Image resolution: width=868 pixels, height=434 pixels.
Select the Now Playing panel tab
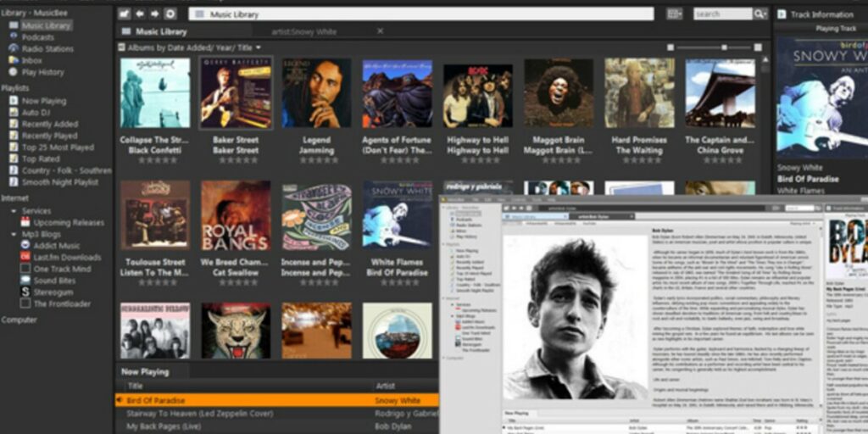pyautogui.click(x=145, y=372)
